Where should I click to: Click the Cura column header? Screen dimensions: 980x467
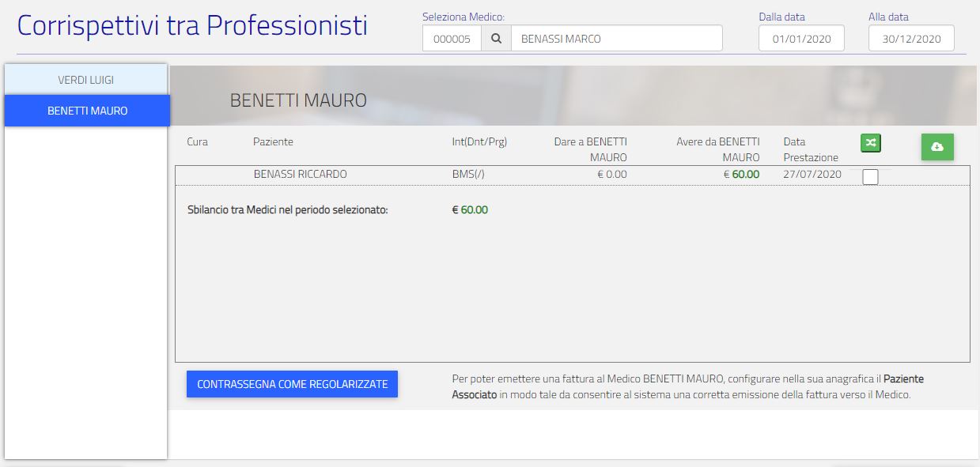pos(197,141)
